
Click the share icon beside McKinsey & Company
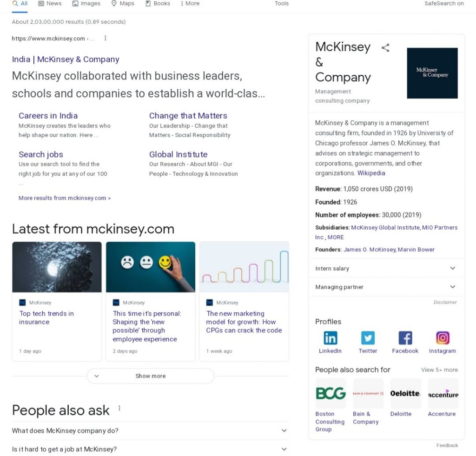click(x=385, y=48)
